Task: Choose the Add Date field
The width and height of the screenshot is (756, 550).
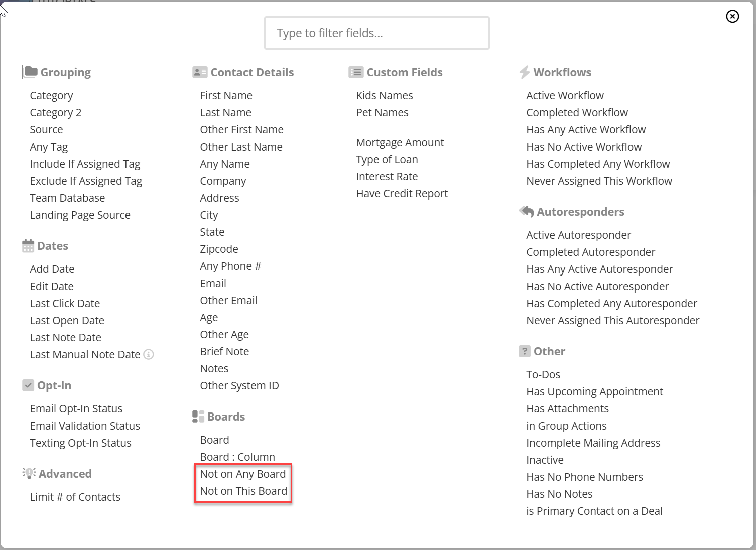Action: pos(52,269)
